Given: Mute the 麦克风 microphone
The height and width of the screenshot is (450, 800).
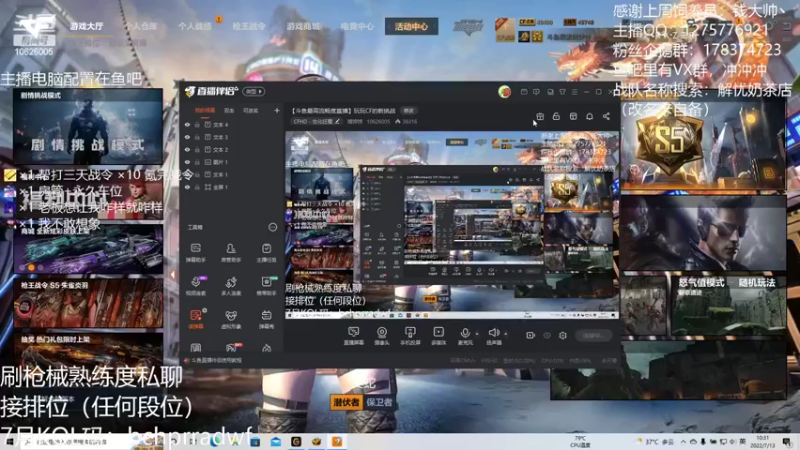Looking at the screenshot, I should click(465, 336).
